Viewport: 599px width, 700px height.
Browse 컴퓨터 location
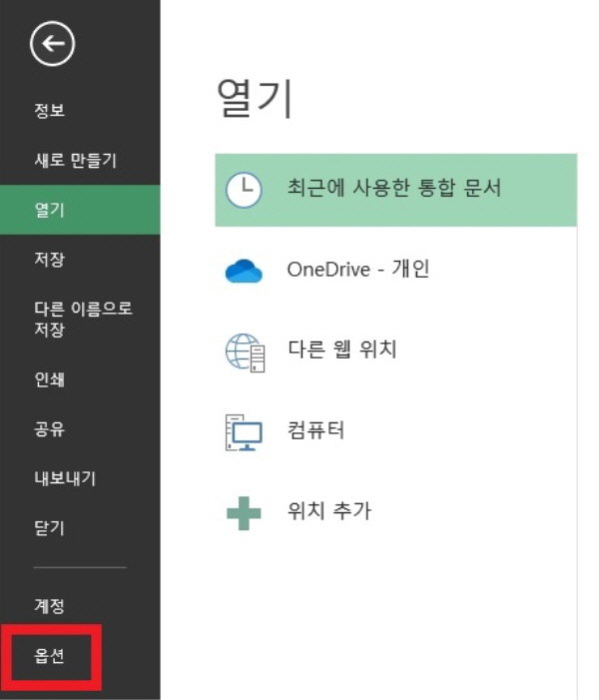click(316, 430)
